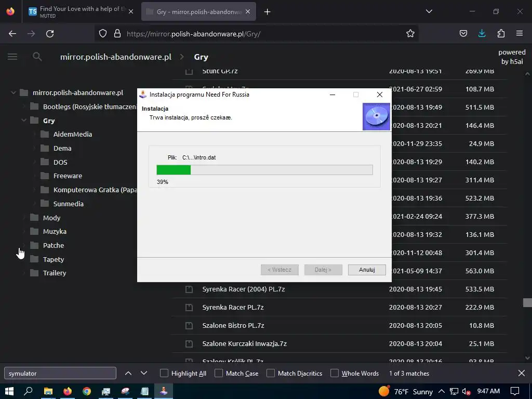Open a new browser tab
Image resolution: width=532 pixels, height=399 pixels.
(268, 12)
